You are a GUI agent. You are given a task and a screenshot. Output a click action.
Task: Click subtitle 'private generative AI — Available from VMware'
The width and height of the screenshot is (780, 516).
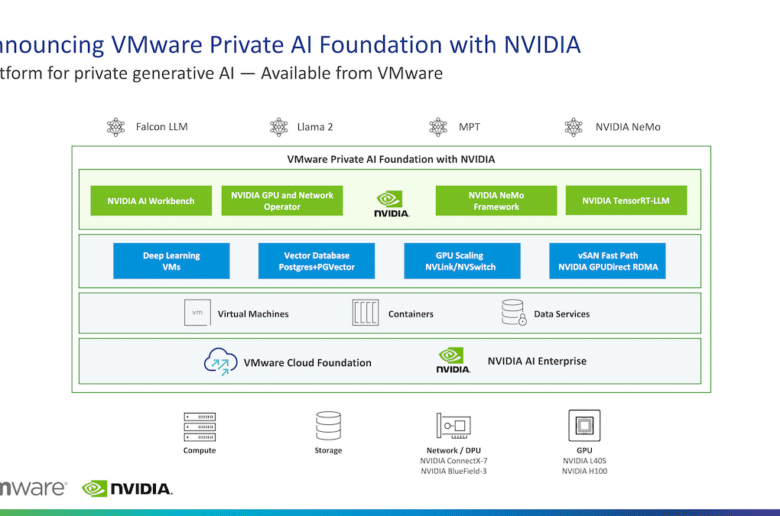(x=259, y=73)
